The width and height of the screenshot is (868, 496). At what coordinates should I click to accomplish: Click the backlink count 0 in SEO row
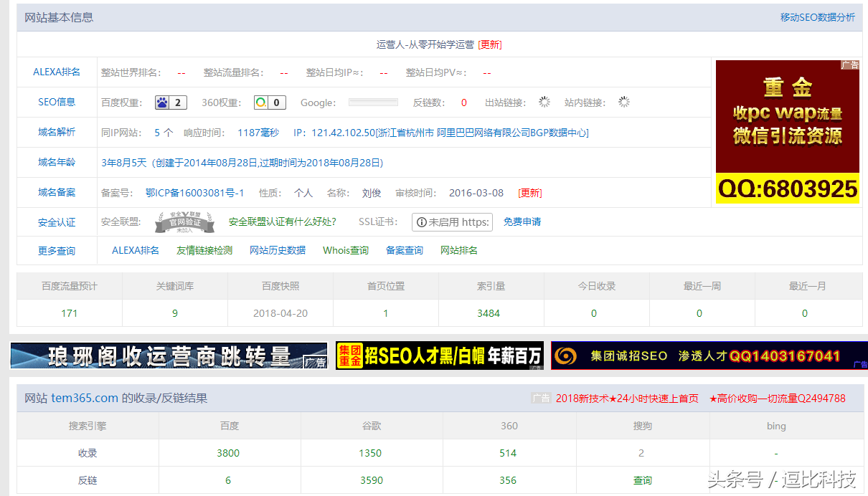(x=464, y=102)
